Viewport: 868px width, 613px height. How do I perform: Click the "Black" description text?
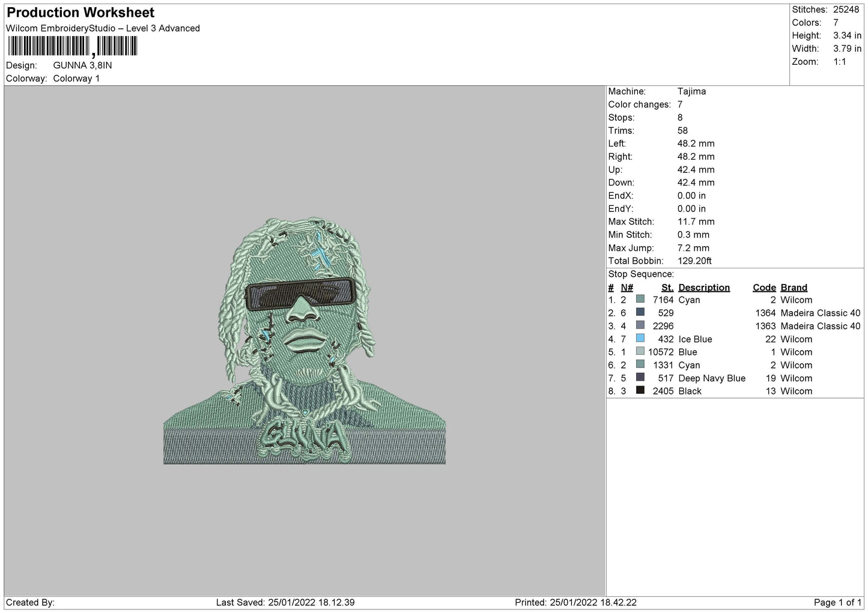coord(690,391)
